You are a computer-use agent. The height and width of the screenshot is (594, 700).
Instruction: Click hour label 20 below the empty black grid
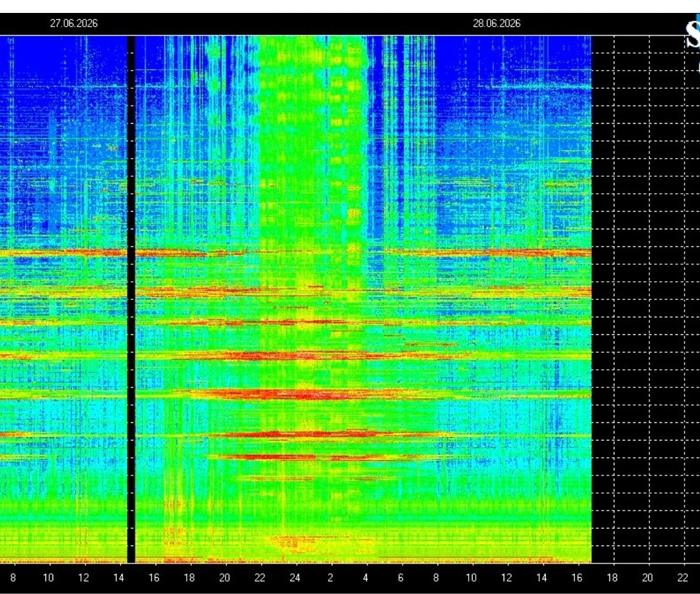coord(647,578)
